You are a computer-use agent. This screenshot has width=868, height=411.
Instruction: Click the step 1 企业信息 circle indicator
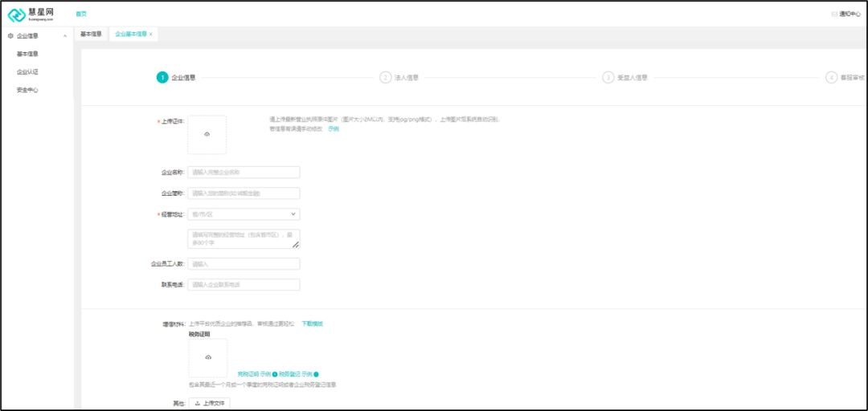[x=162, y=78]
